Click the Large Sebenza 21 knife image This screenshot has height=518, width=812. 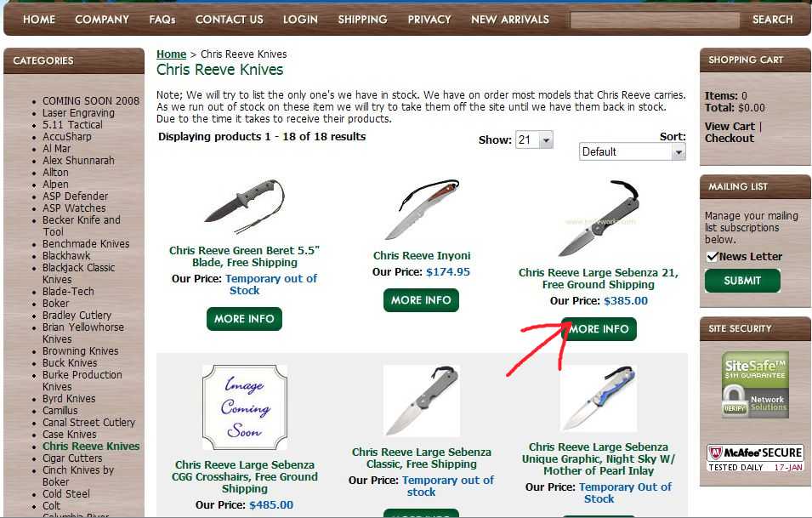(x=599, y=218)
